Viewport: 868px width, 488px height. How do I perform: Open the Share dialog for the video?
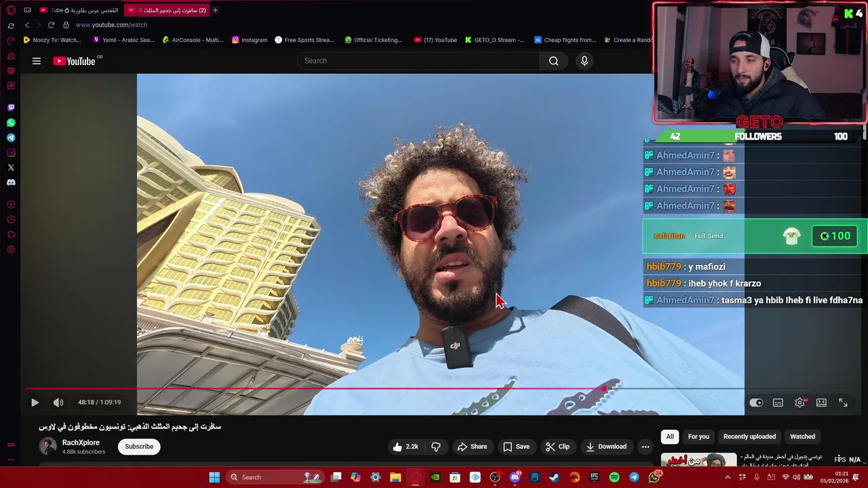[472, 447]
